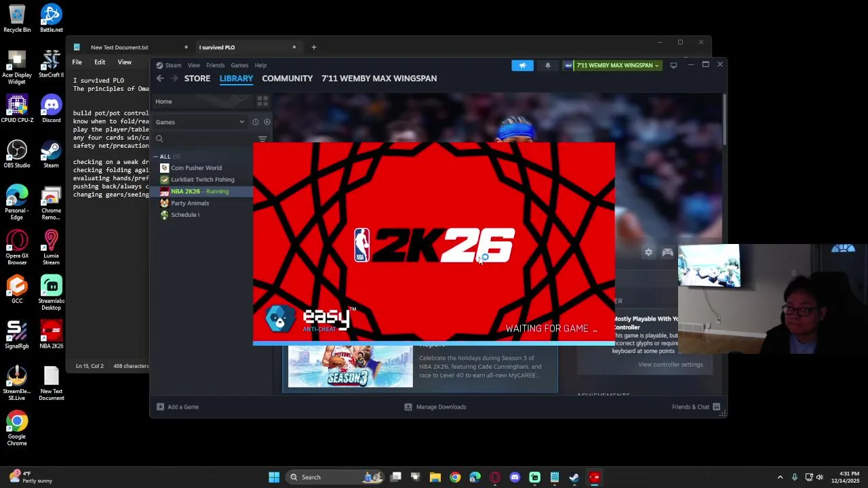The width and height of the screenshot is (868, 488).
Task: Open Google Chrome desktop shortcut
Action: [x=17, y=428]
